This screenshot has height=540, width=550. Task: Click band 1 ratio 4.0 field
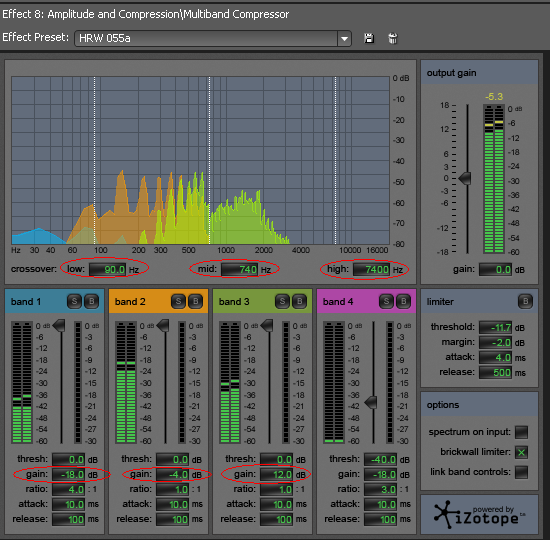tap(68, 489)
